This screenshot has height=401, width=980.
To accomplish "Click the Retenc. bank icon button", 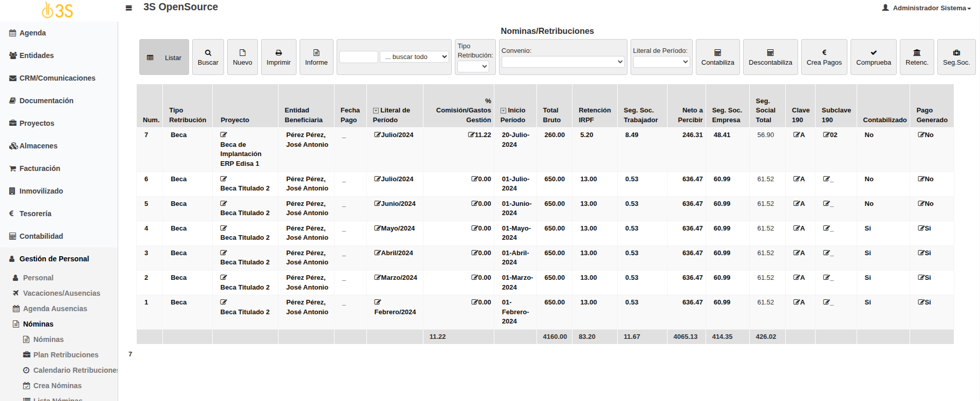I will coord(917,57).
